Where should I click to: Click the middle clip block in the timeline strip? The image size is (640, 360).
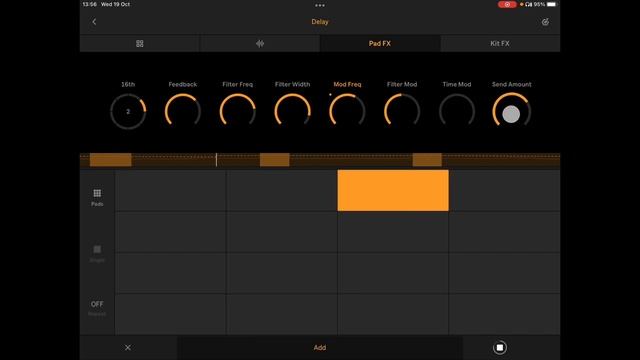[275, 160]
